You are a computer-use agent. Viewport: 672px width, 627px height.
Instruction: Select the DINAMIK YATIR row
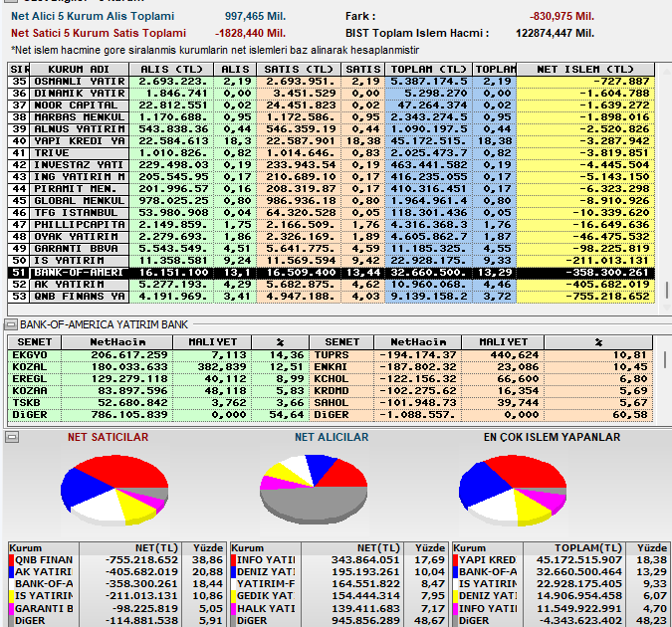click(331, 94)
